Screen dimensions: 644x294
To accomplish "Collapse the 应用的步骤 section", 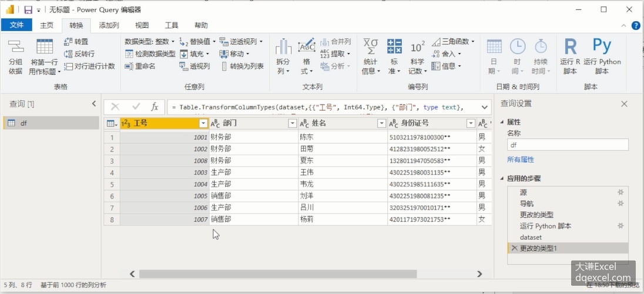I will coord(502,179).
